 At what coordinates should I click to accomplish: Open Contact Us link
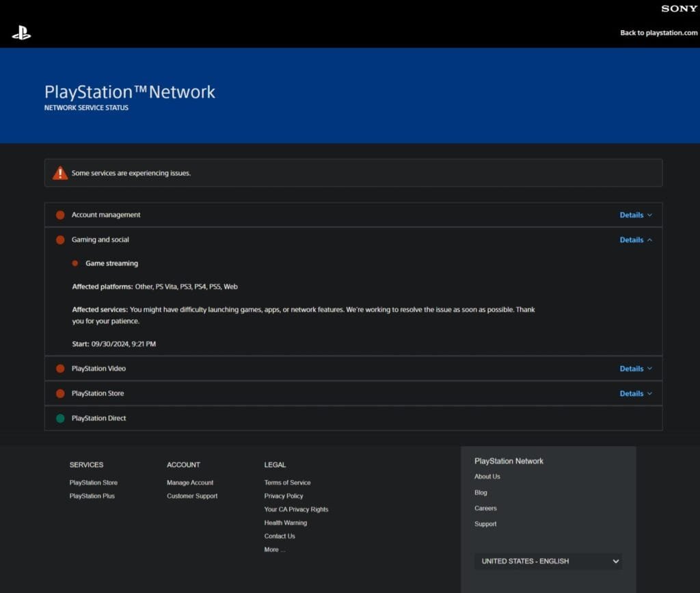[x=280, y=536]
